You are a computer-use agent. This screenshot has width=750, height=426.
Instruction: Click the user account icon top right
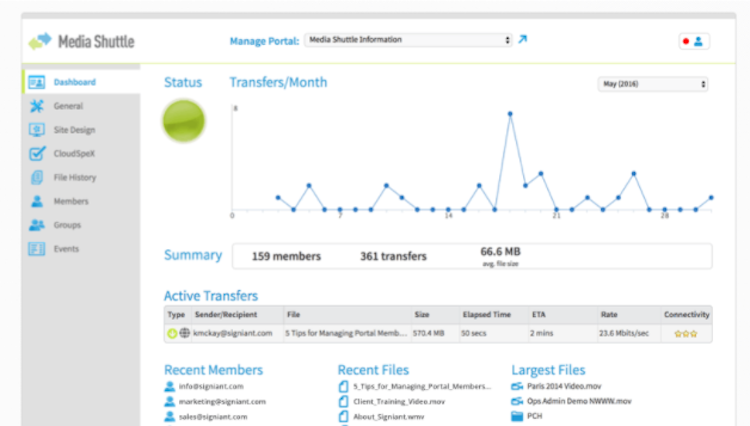point(698,42)
